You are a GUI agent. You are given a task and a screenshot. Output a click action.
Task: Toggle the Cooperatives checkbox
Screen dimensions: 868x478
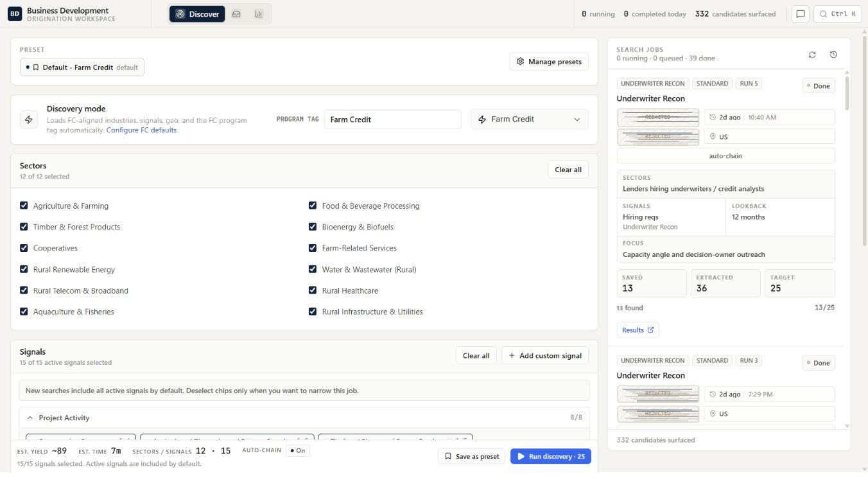click(24, 248)
